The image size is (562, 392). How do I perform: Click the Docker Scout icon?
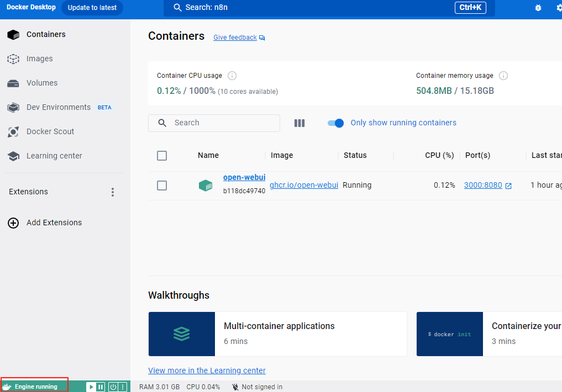(13, 132)
